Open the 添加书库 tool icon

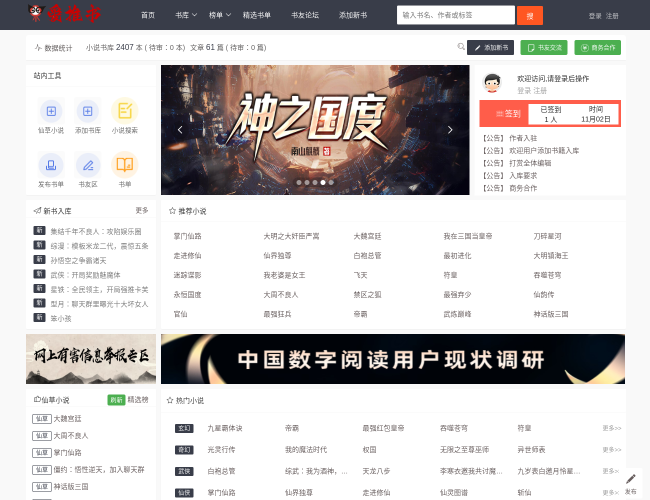pyautogui.click(x=87, y=111)
